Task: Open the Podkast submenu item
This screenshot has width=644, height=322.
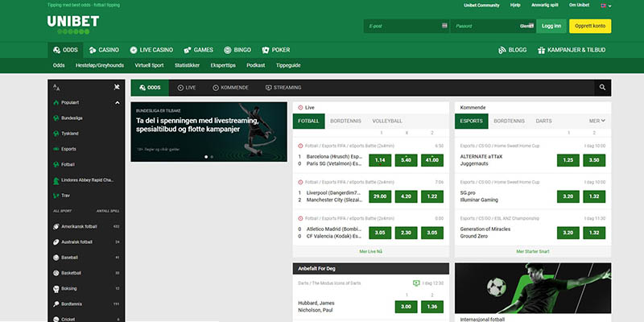Action: click(x=255, y=65)
